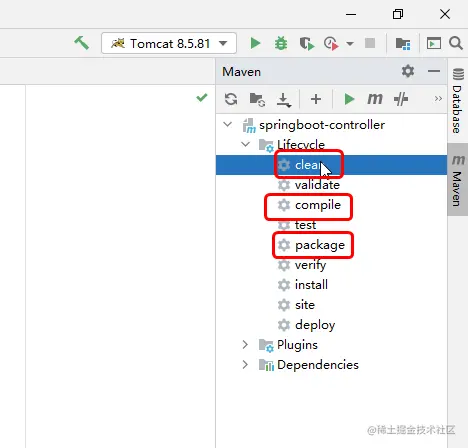
Task: Minimize the IDE window
Action: pyautogui.click(x=351, y=14)
